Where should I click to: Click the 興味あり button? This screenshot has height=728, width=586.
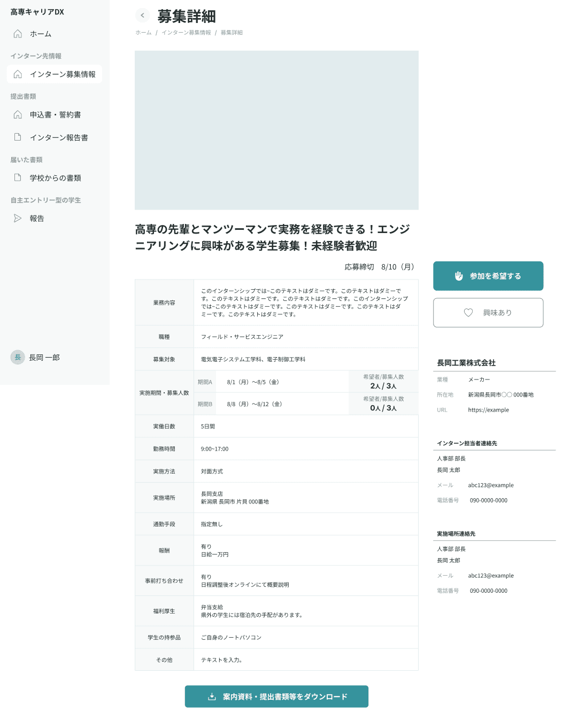pyautogui.click(x=488, y=313)
